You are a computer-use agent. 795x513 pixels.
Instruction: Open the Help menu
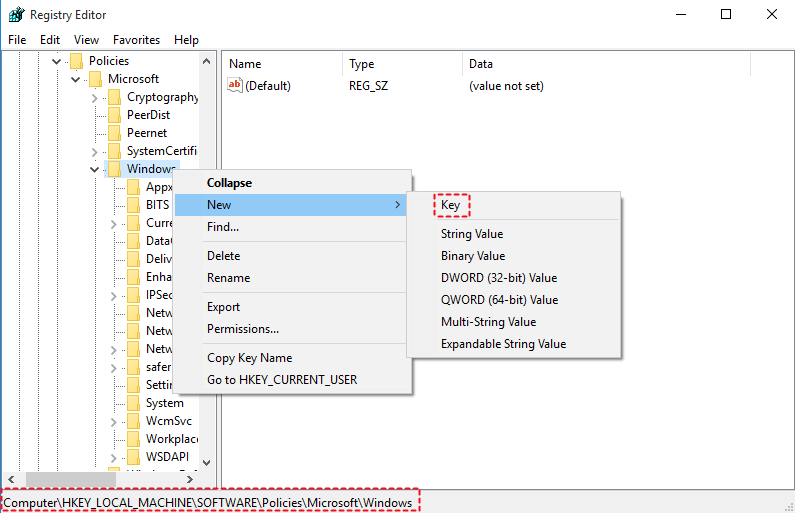point(186,40)
